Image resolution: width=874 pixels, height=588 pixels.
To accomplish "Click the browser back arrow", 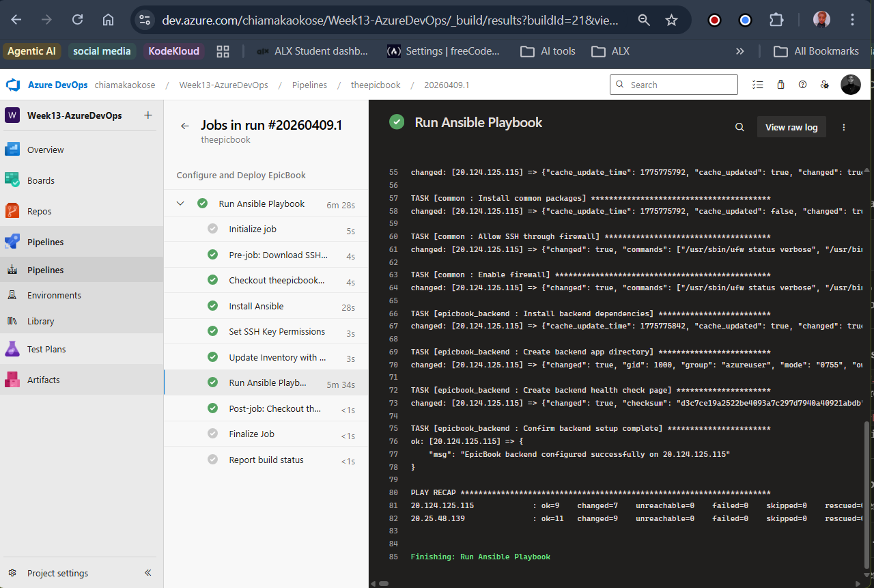I will pos(16,20).
